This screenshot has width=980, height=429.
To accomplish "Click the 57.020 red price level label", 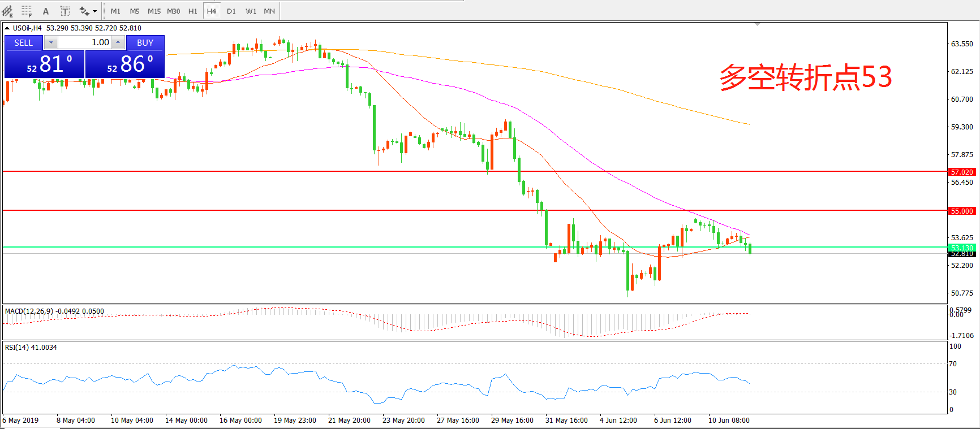I will click(x=961, y=172).
